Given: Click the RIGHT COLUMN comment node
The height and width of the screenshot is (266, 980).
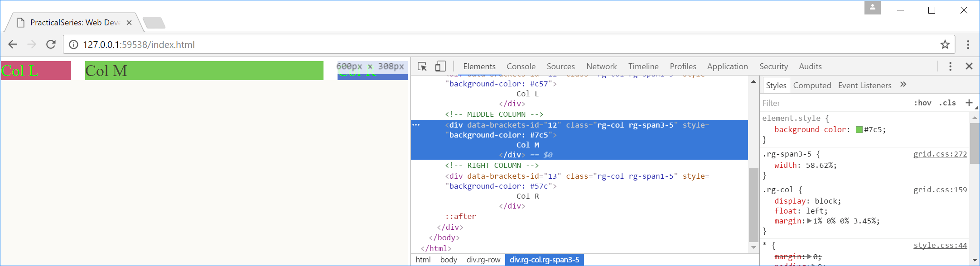Looking at the screenshot, I should [492, 166].
